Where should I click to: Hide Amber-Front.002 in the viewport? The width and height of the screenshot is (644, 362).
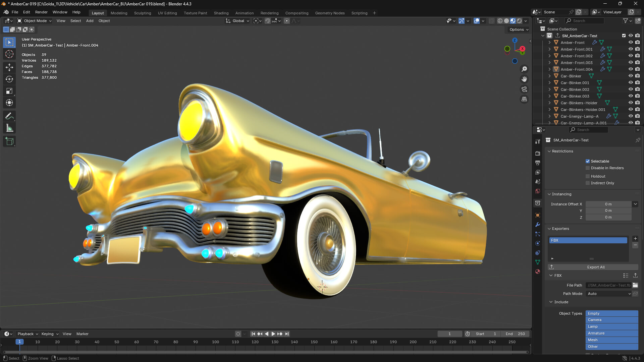coord(631,56)
